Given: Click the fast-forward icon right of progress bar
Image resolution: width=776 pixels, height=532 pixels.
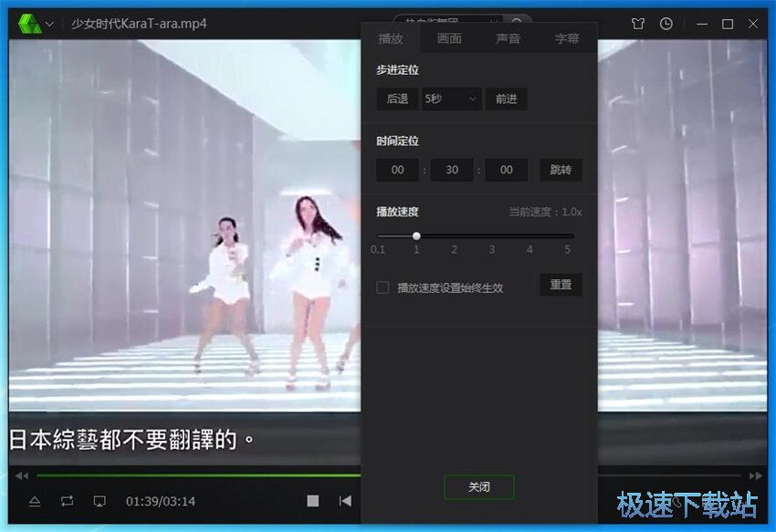Looking at the screenshot, I should click(756, 475).
